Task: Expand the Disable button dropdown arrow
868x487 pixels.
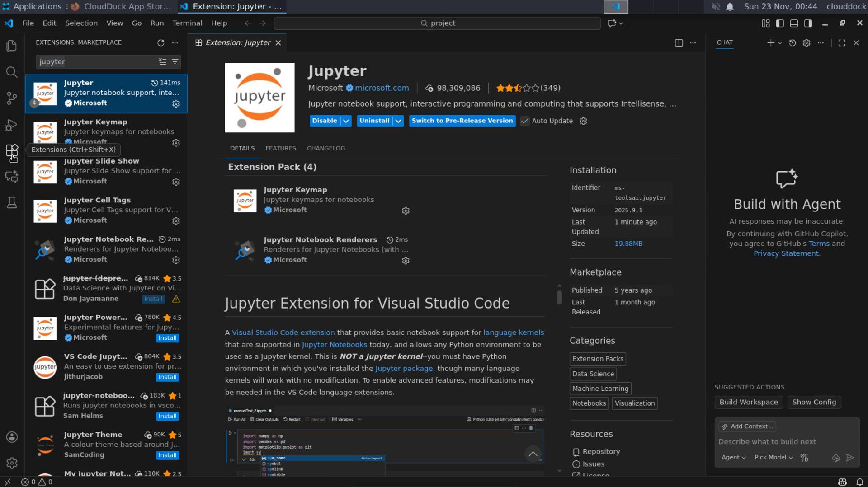Action: pos(346,121)
